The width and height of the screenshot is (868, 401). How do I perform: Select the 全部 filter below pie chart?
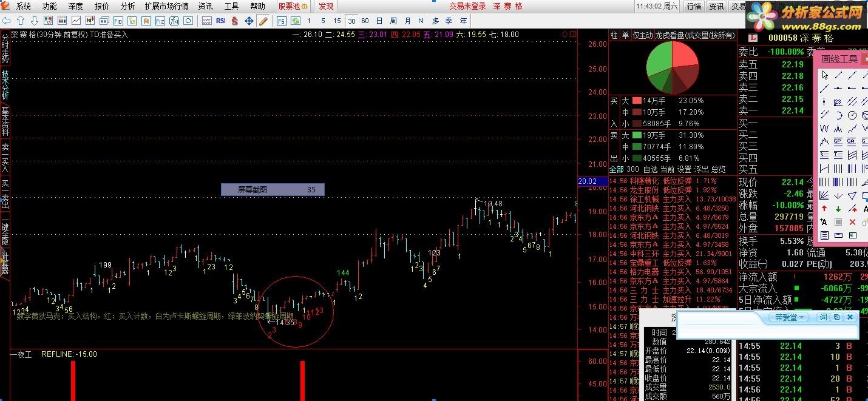616,169
